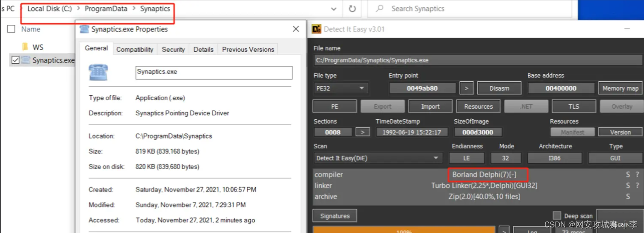The height and width of the screenshot is (233, 644).
Task: Click the Detect It Easy title icon
Action: pos(317,29)
